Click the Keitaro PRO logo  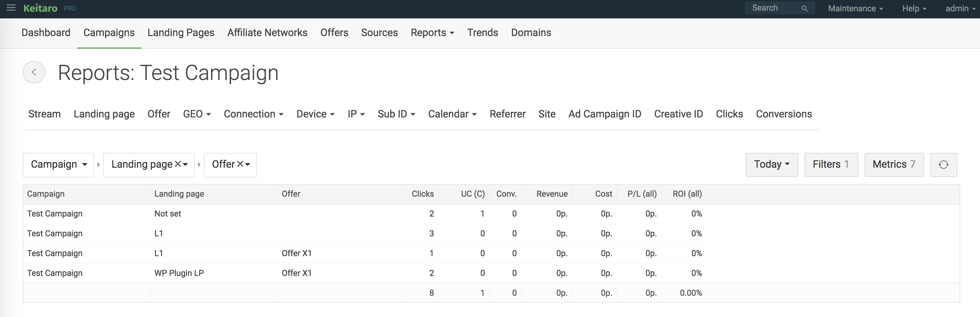point(50,8)
